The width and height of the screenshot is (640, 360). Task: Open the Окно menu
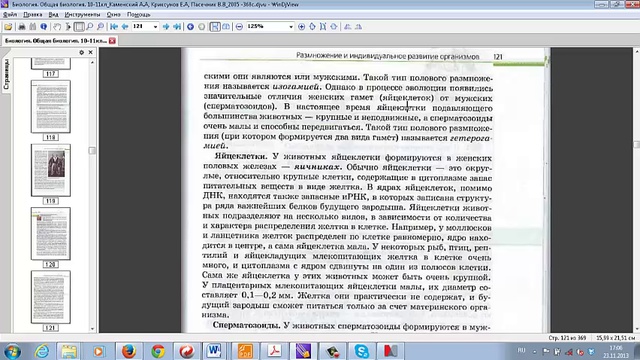113,14
